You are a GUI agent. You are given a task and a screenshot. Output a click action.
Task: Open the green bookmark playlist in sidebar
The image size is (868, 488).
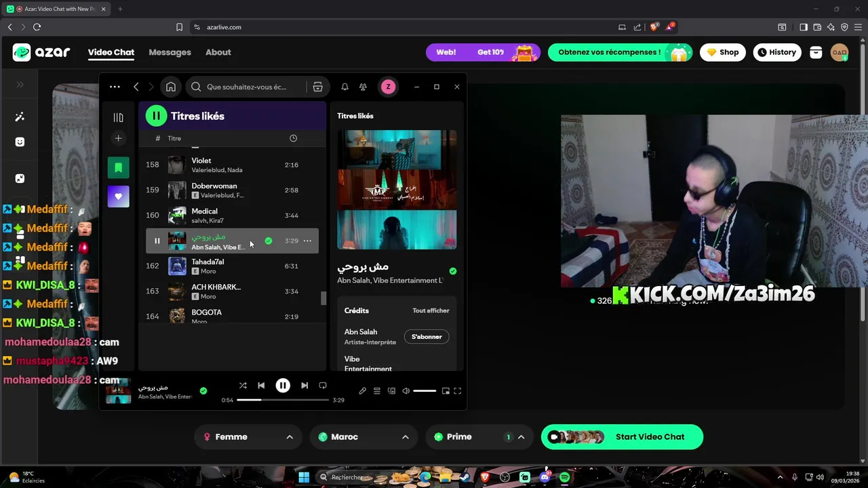[x=118, y=167]
